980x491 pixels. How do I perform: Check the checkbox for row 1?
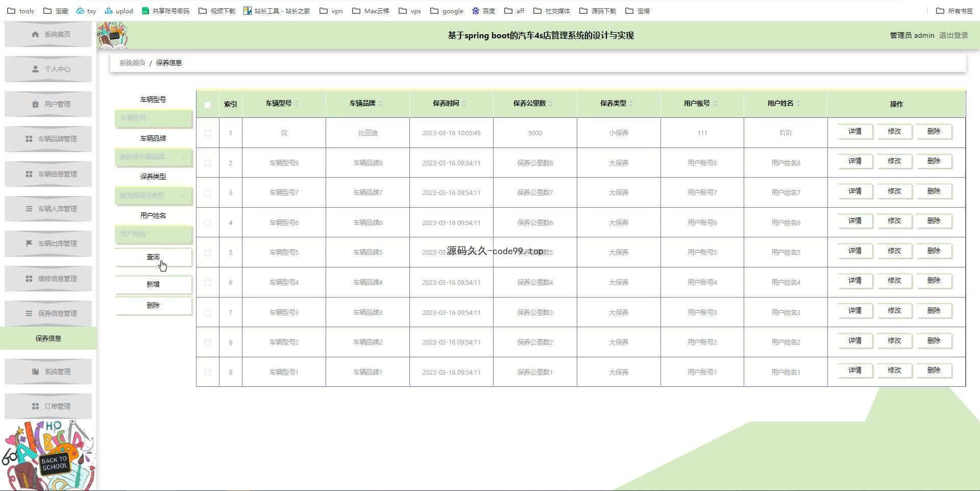click(207, 133)
